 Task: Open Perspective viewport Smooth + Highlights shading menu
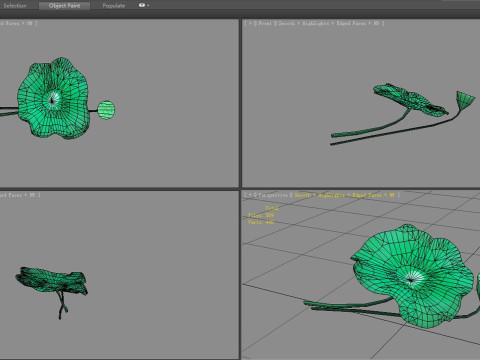[345, 195]
